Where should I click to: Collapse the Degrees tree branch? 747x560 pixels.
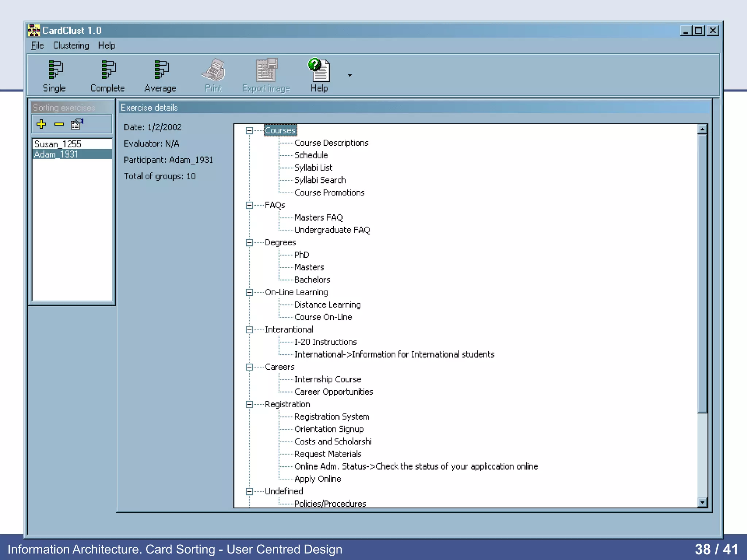tap(249, 242)
